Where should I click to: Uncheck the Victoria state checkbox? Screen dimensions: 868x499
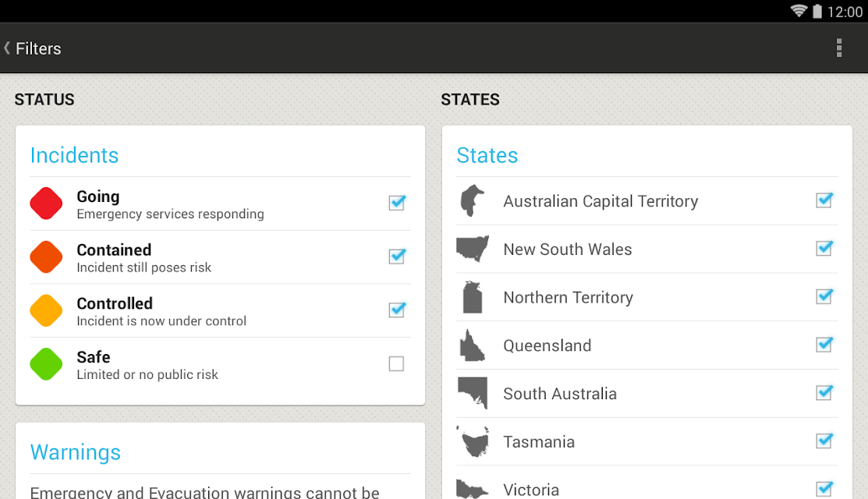pyautogui.click(x=824, y=489)
